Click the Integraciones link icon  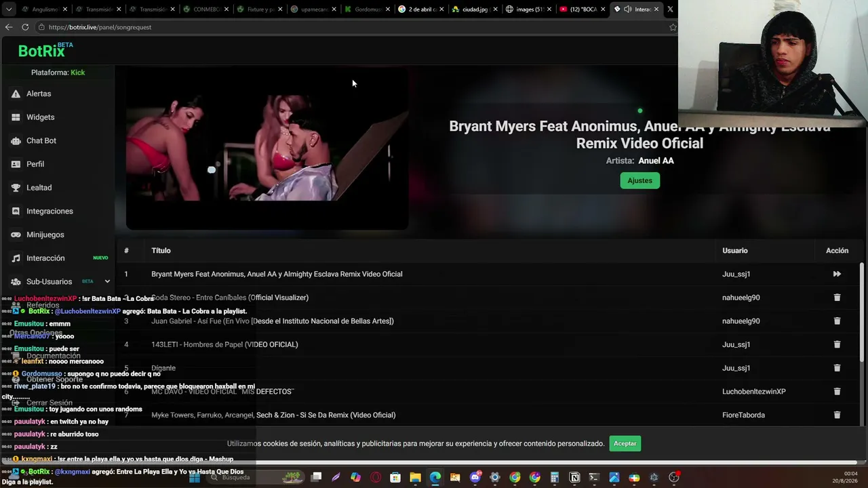[16, 211]
